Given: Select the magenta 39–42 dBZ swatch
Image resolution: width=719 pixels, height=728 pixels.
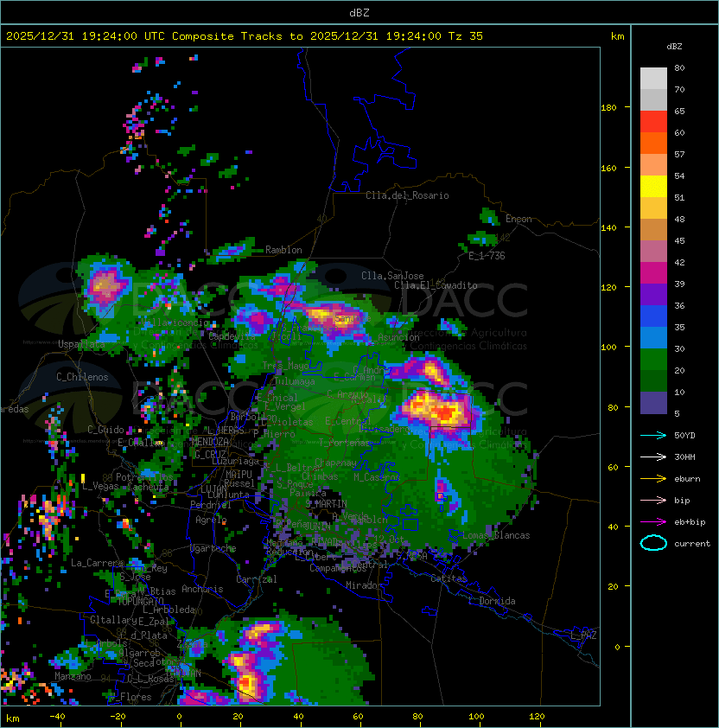Looking at the screenshot, I should click(653, 273).
